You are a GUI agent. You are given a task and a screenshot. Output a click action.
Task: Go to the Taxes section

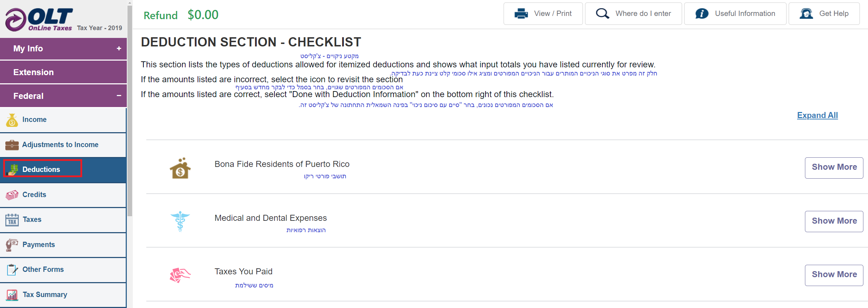63,220
